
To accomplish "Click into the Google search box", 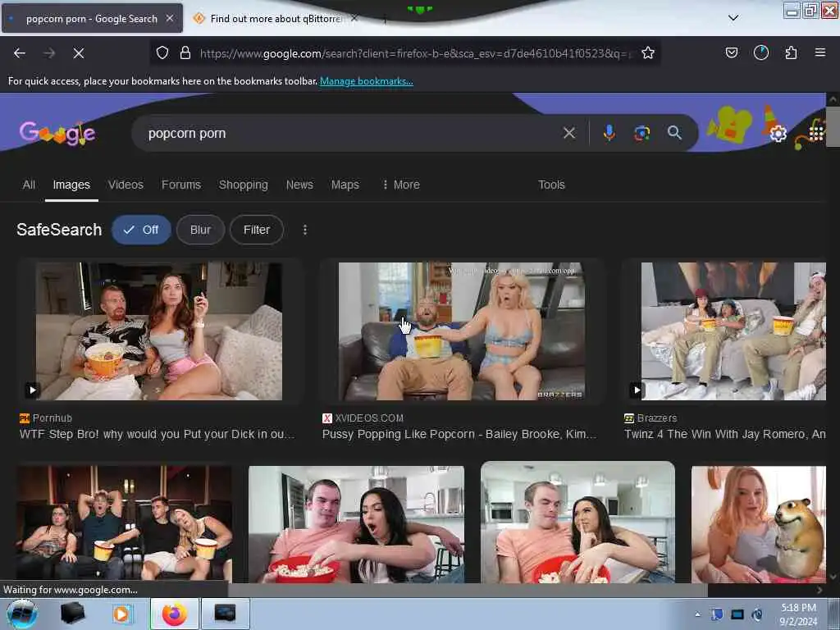I will click(x=348, y=134).
